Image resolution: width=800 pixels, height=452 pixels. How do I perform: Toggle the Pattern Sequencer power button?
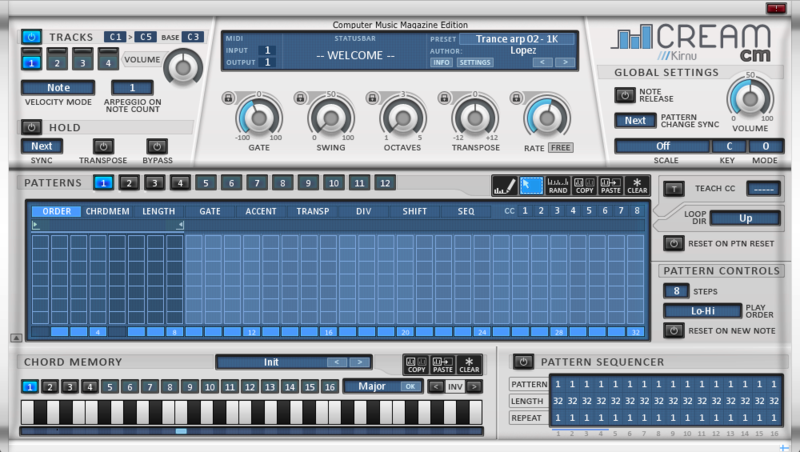click(523, 361)
